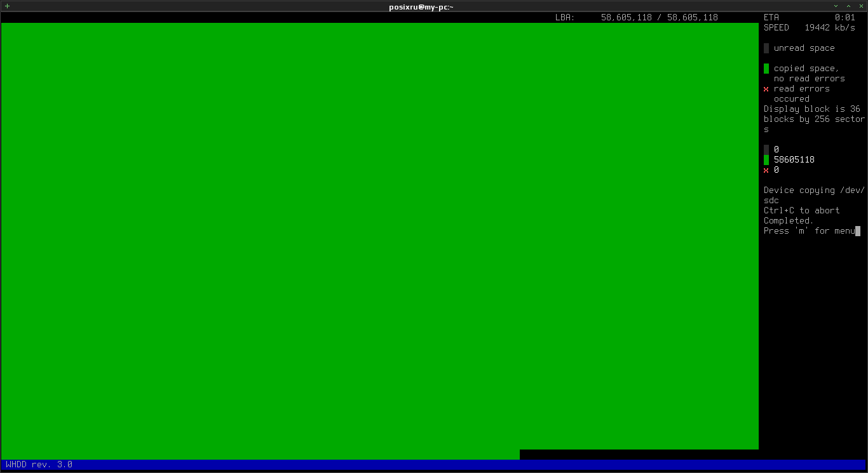The height and width of the screenshot is (473, 868).
Task: Click the SPEED label
Action: (776, 28)
